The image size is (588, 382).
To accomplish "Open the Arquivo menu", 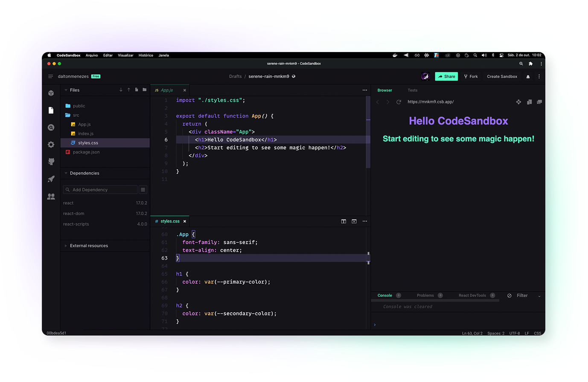I will [92, 55].
